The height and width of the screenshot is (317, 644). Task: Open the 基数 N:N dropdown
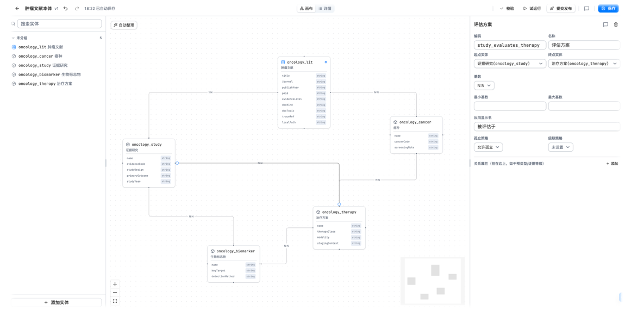point(484,85)
